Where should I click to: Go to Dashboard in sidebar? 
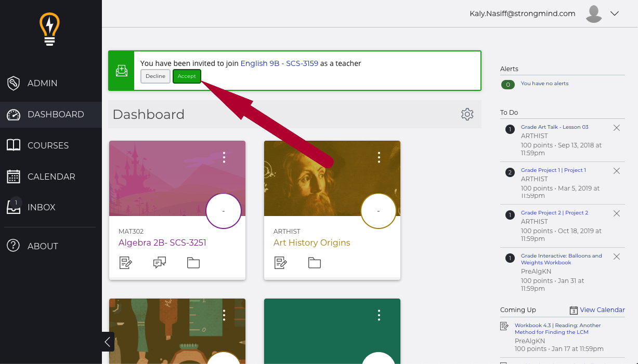coord(51,114)
